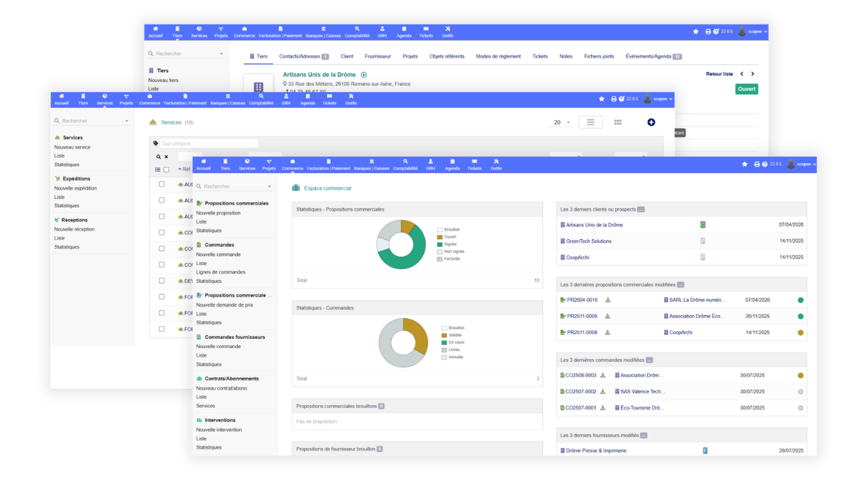The width and height of the screenshot is (868, 481).
Task: Open Banques | Caisses icon in front Commerce window
Action: 371,161
